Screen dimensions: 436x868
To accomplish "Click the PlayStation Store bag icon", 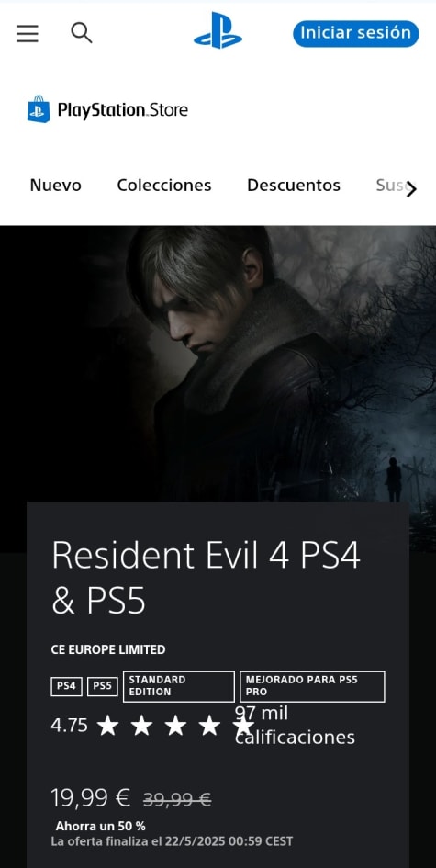I will (39, 109).
